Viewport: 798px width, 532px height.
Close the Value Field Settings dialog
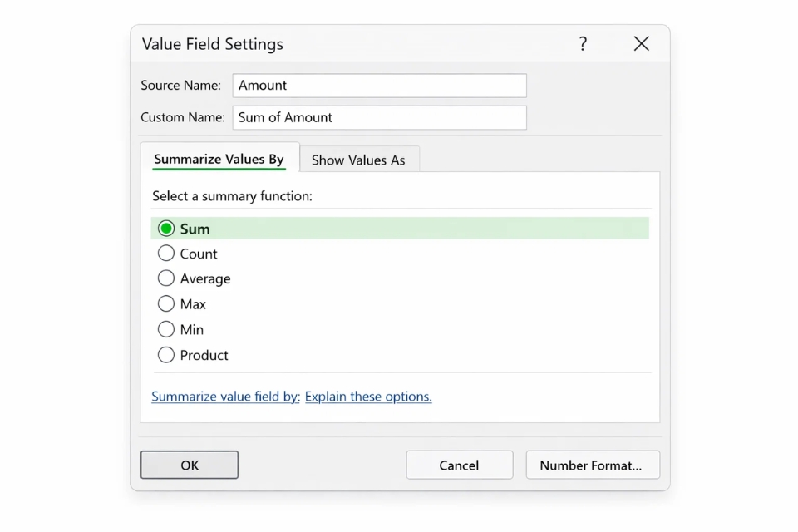click(x=641, y=44)
